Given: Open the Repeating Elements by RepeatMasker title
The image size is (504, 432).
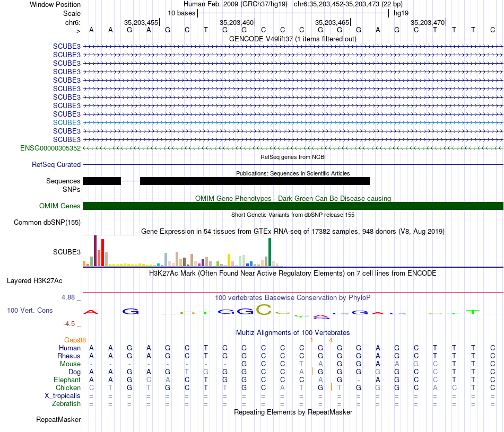Looking at the screenshot, I should (293, 412).
